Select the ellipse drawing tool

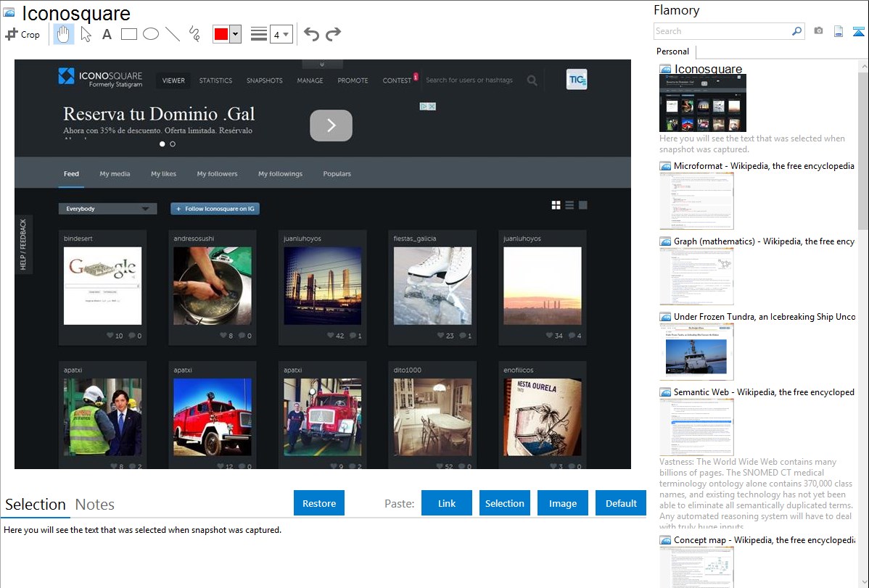151,34
